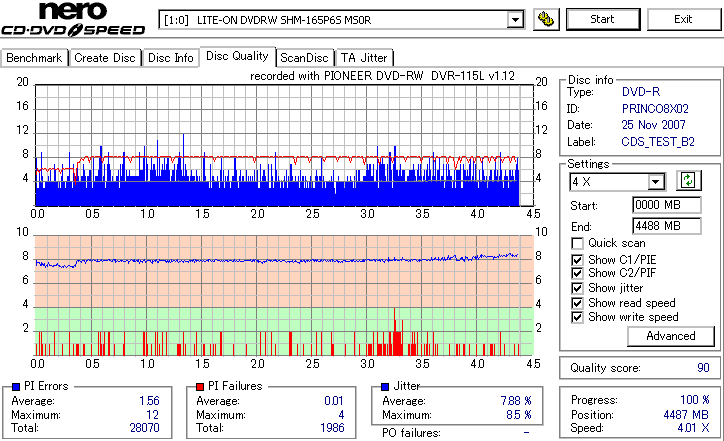Click the date value 25 Nov 2007
The height and width of the screenshot is (441, 724).
pos(653,125)
